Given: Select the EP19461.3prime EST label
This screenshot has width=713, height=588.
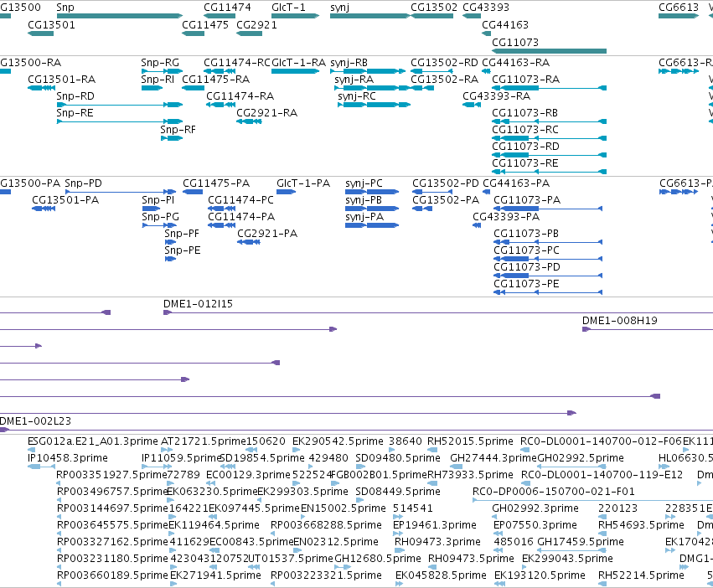Looking at the screenshot, I should pos(435,525).
